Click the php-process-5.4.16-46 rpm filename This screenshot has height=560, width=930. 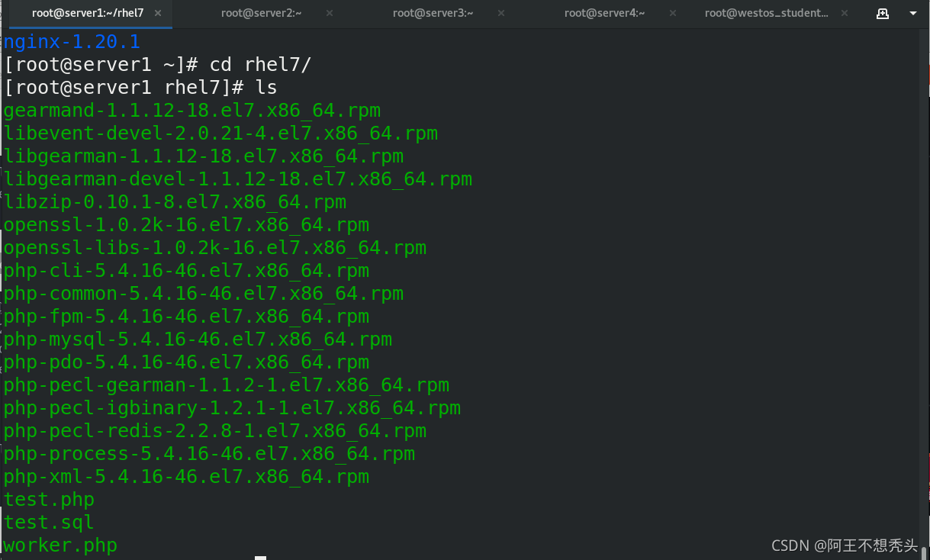pos(209,454)
